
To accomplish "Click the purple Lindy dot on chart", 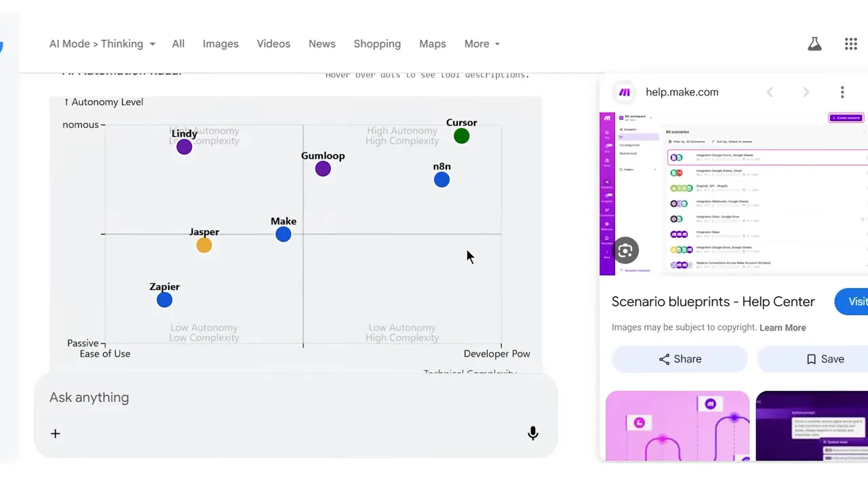I will point(184,146).
